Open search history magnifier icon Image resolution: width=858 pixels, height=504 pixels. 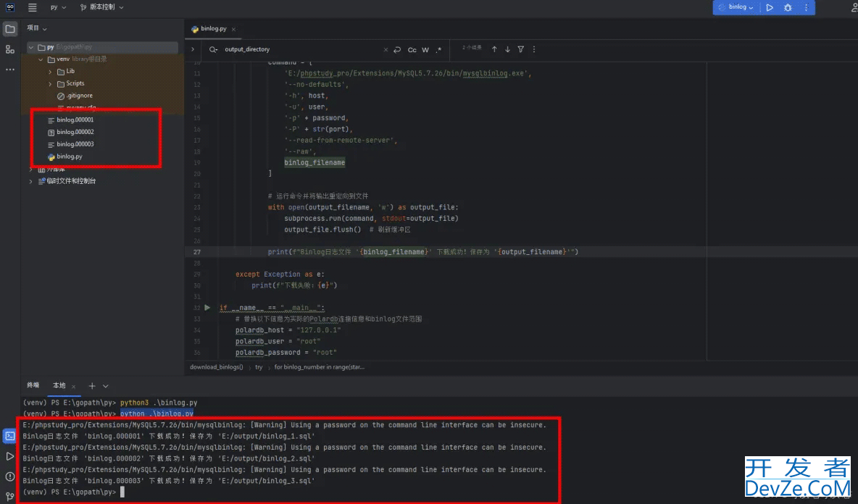(x=213, y=49)
